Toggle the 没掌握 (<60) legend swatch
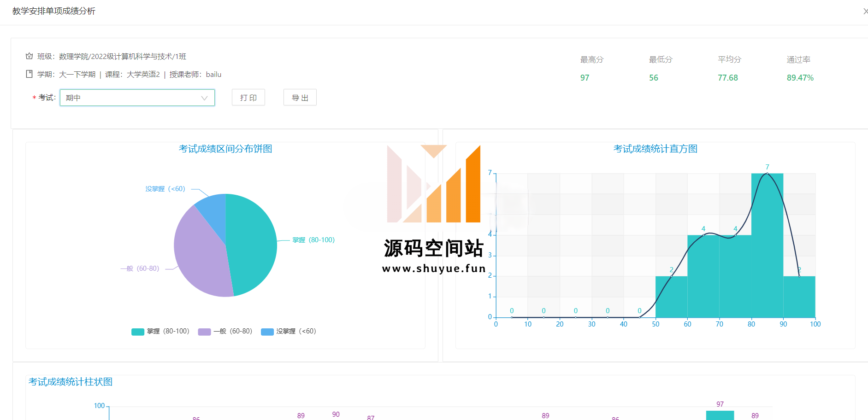Image resolution: width=868 pixels, height=420 pixels. click(267, 332)
